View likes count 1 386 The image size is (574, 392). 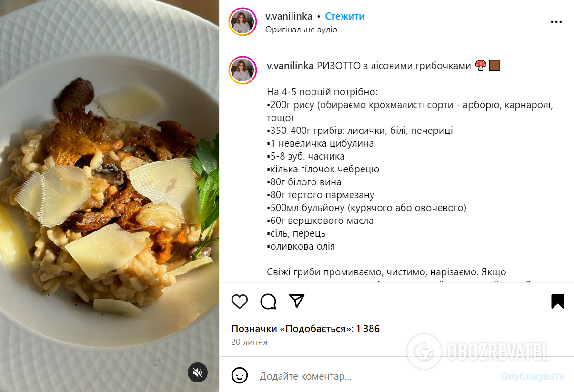point(368,329)
